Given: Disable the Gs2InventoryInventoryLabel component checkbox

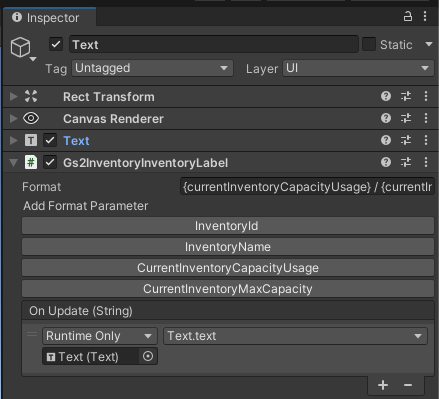Looking at the screenshot, I should pyautogui.click(x=50, y=162).
